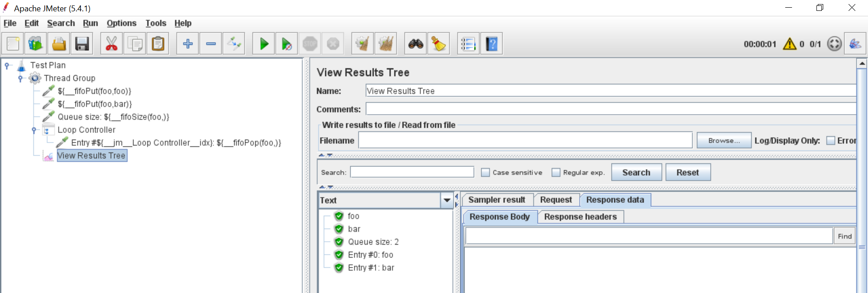This screenshot has height=293, width=868.
Task: Open the Help menu
Action: tap(183, 23)
